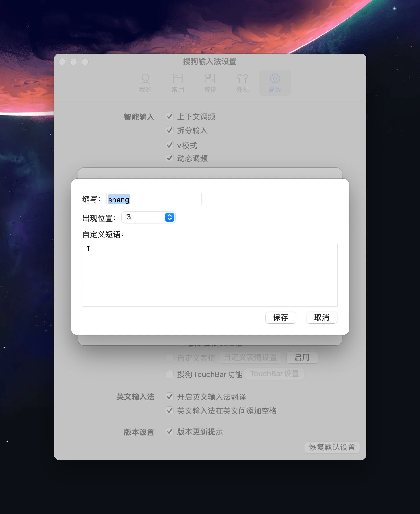Open the 按键 key settings tab

pyautogui.click(x=210, y=83)
